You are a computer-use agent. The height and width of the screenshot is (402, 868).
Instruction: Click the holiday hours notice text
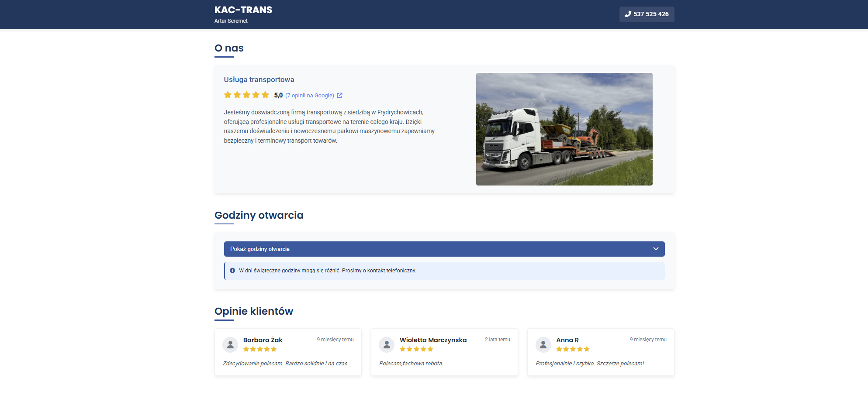tap(327, 271)
